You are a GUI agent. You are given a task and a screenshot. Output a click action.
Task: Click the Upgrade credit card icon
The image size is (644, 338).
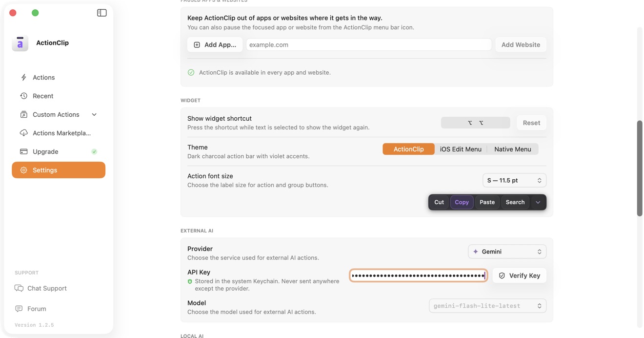click(23, 151)
